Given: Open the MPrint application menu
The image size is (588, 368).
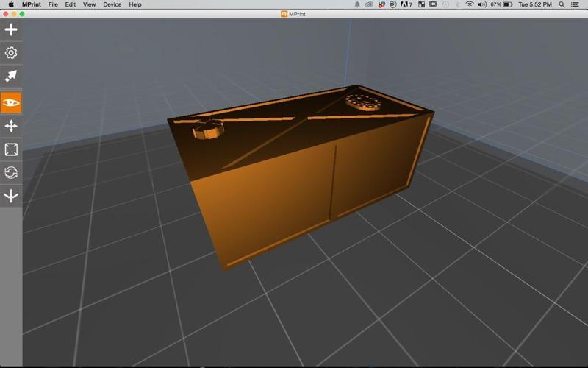Looking at the screenshot, I should pos(32,4).
